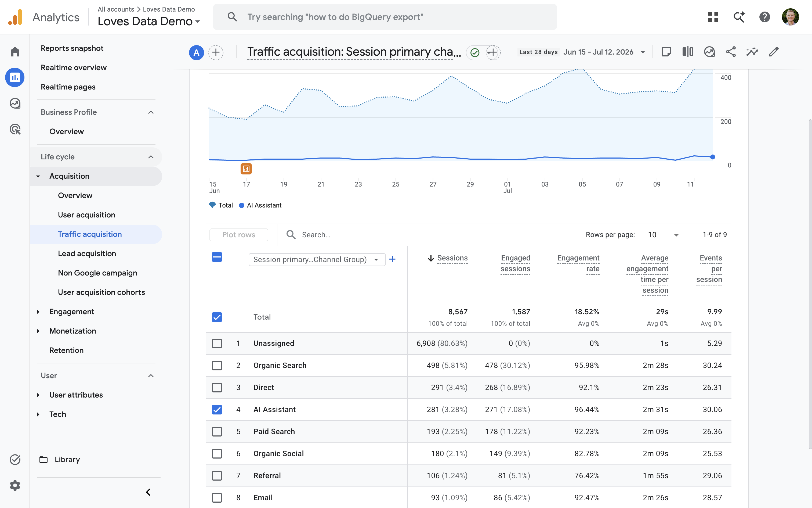
Task: Collapse the Acquisition tree item
Action: pyautogui.click(x=38, y=176)
